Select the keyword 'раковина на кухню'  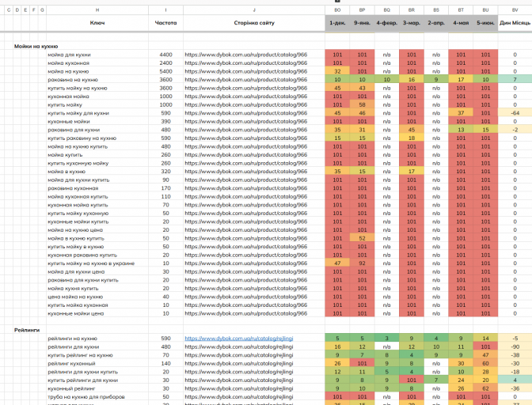coord(73,80)
